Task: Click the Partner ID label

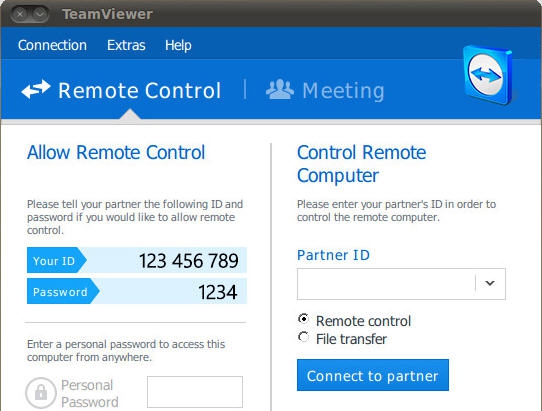Action: [333, 255]
